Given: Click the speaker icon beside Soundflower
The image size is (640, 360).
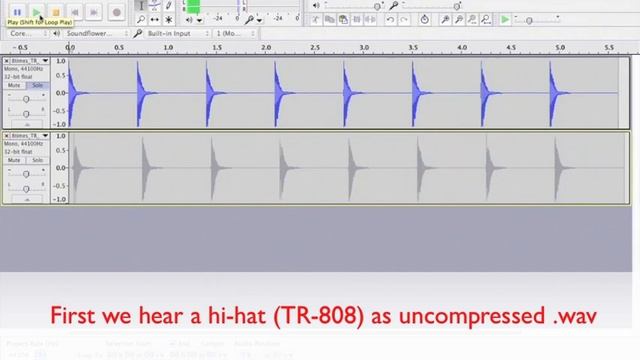Looking at the screenshot, I should (x=57, y=33).
